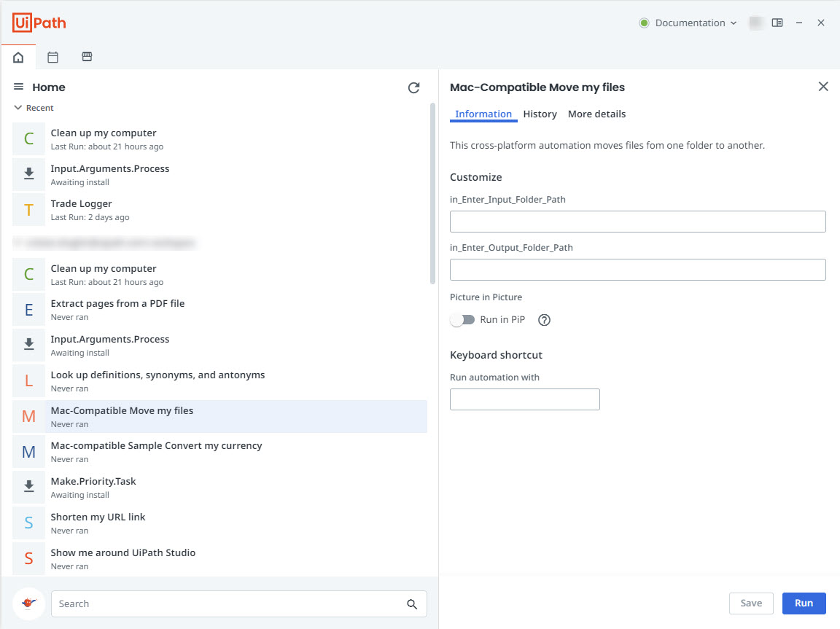
Task: Close the Mac-Compatible Move my files panel
Action: coord(823,87)
